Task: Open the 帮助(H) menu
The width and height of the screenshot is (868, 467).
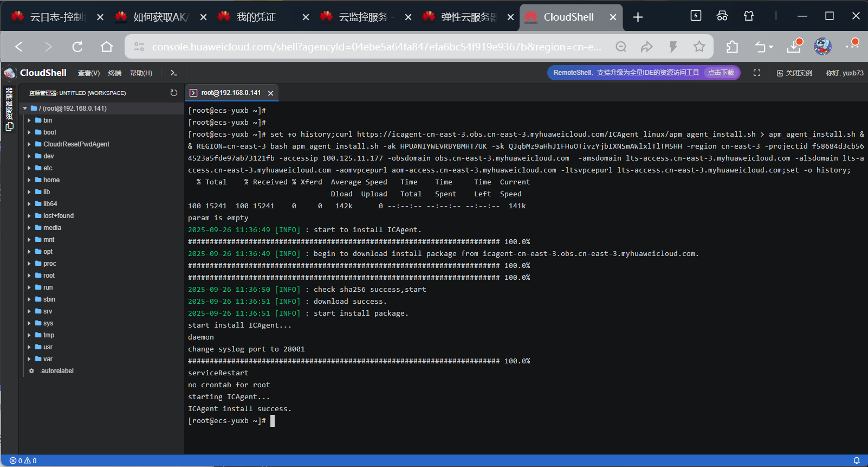Action: tap(141, 73)
